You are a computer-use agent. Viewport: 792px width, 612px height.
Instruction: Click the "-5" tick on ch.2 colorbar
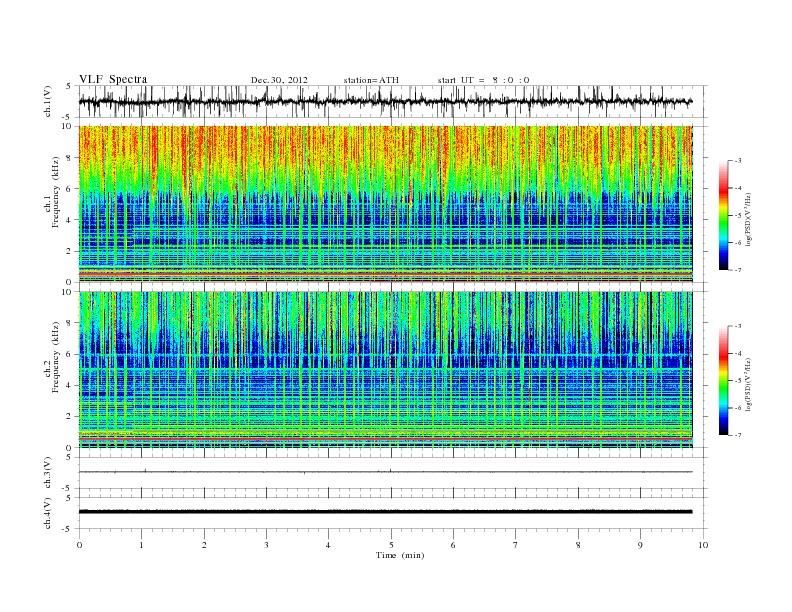click(x=738, y=381)
